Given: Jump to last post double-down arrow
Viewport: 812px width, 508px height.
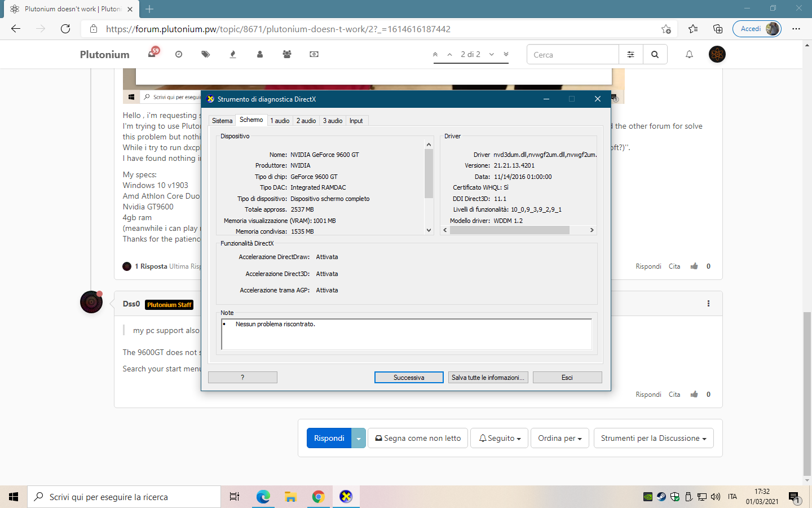Looking at the screenshot, I should [506, 55].
